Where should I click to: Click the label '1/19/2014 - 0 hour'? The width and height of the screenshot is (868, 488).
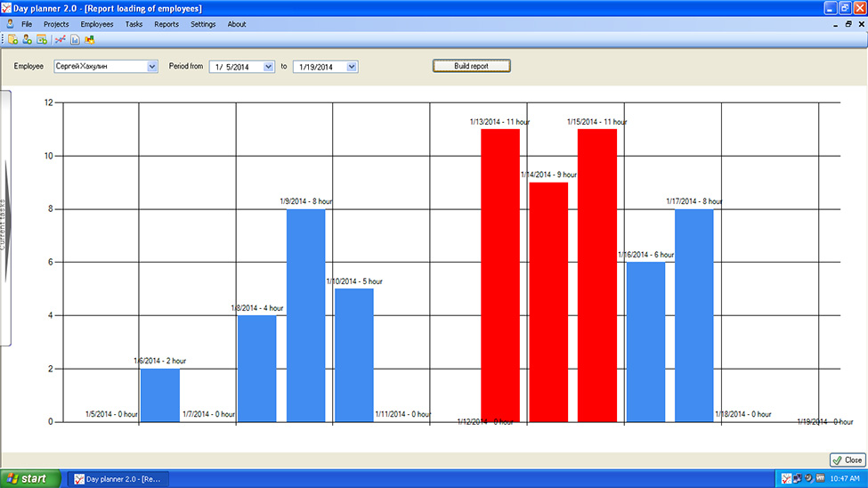tap(824, 421)
